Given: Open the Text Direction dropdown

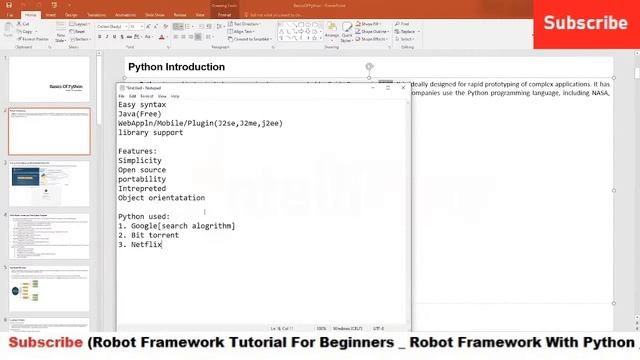Looking at the screenshot, I should (x=244, y=24).
